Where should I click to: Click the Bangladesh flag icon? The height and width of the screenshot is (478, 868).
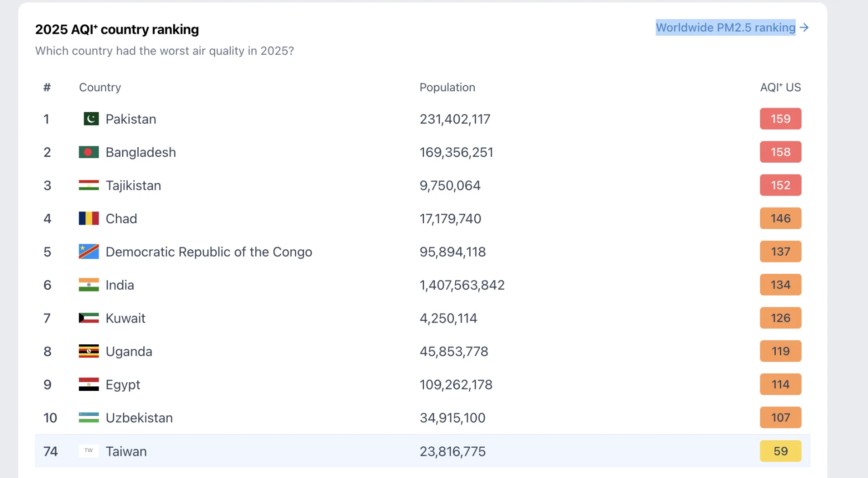89,152
